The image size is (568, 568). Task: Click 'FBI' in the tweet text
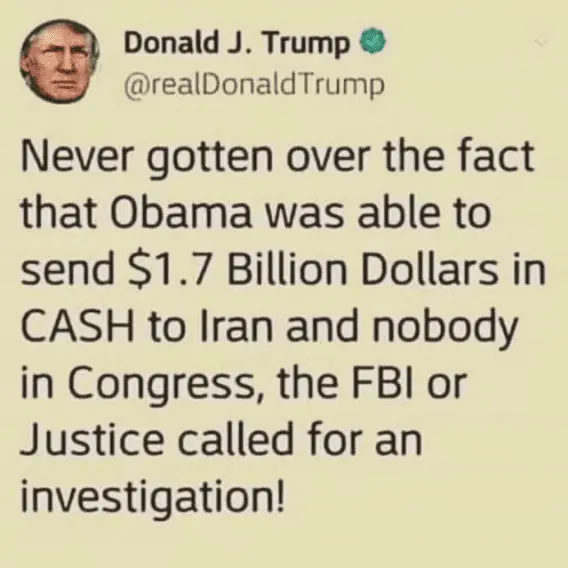(x=384, y=383)
